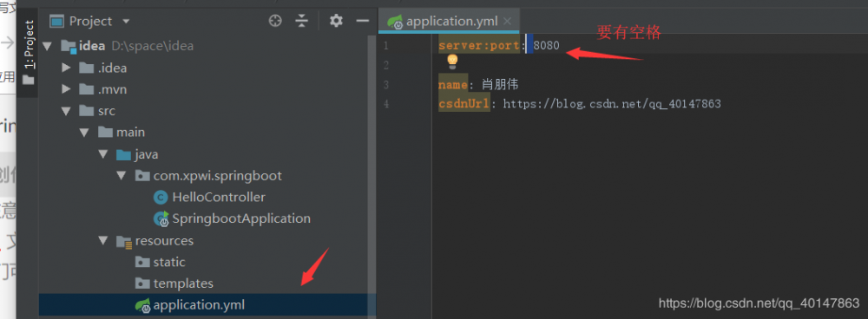Select the resources folder
The image size is (868, 319).
(164, 241)
